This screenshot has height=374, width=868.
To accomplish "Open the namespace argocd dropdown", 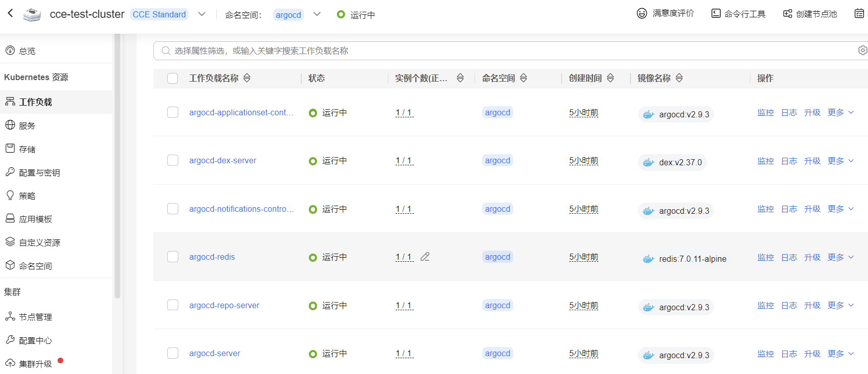I will coord(317,14).
